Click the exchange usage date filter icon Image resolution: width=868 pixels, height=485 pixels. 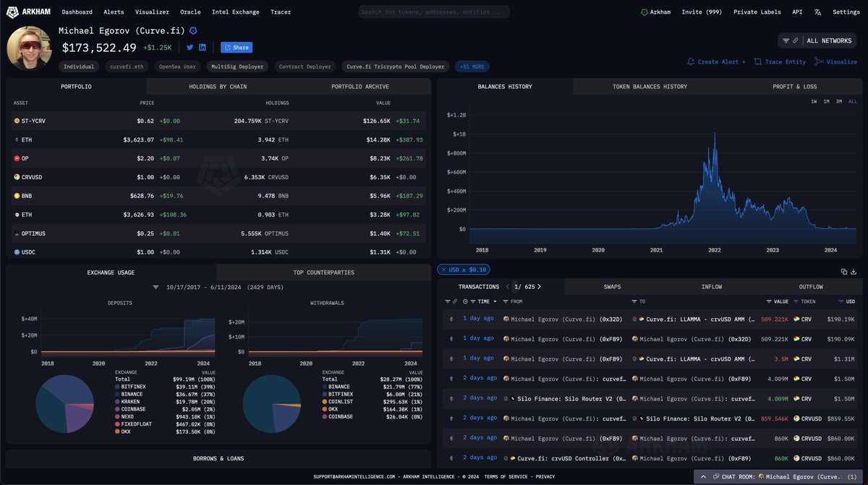pos(156,287)
